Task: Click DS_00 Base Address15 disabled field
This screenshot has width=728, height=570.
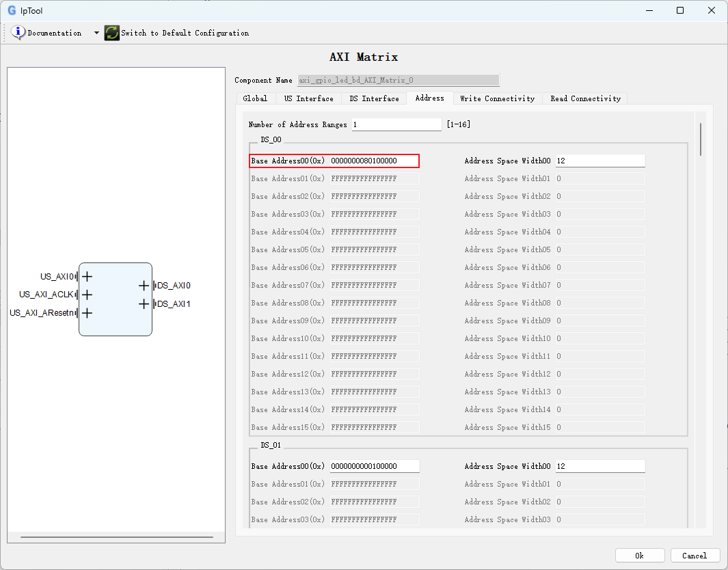Action: tap(375, 427)
